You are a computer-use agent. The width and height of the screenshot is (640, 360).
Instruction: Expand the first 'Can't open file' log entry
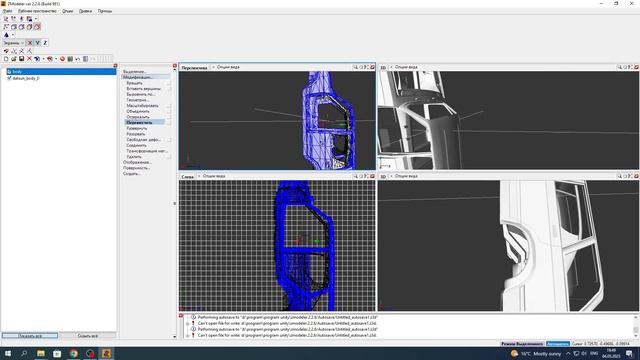[x=188, y=324]
